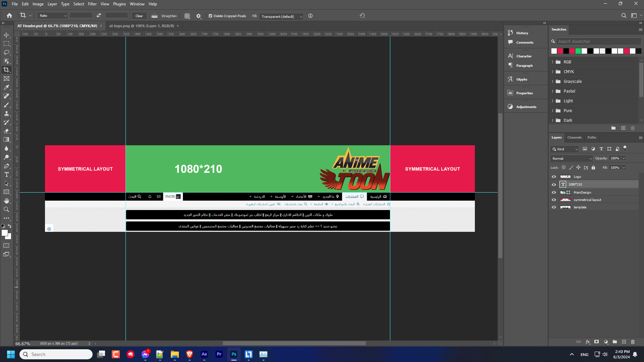Hide the template layer
The image size is (644, 362).
[x=554, y=207]
